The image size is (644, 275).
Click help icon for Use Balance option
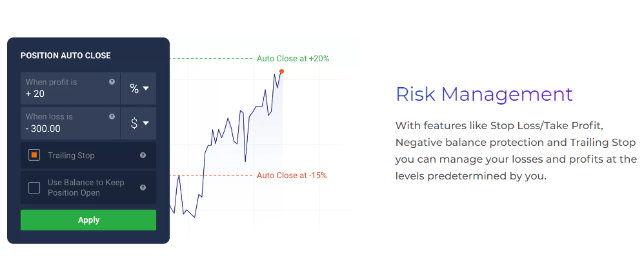click(143, 188)
